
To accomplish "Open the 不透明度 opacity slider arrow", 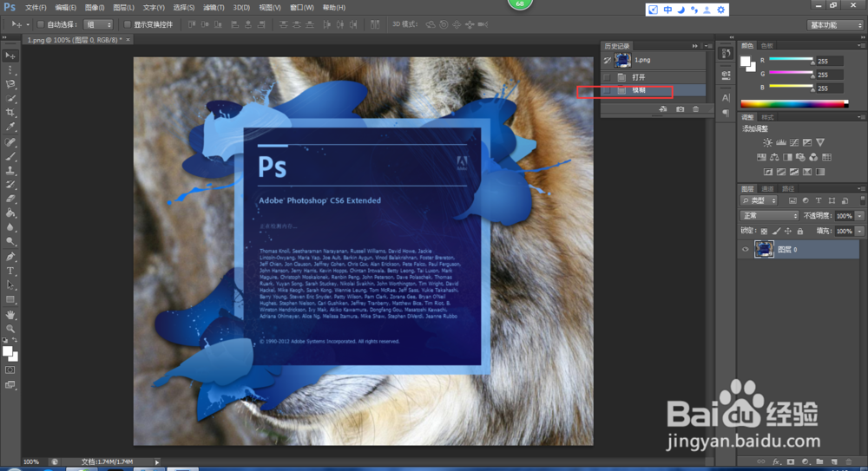I will [x=859, y=216].
